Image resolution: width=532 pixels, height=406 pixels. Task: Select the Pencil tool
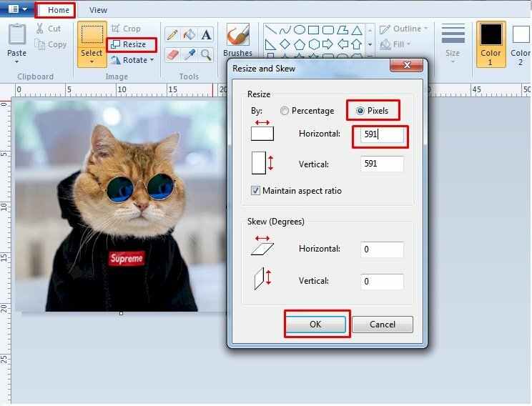coord(172,34)
